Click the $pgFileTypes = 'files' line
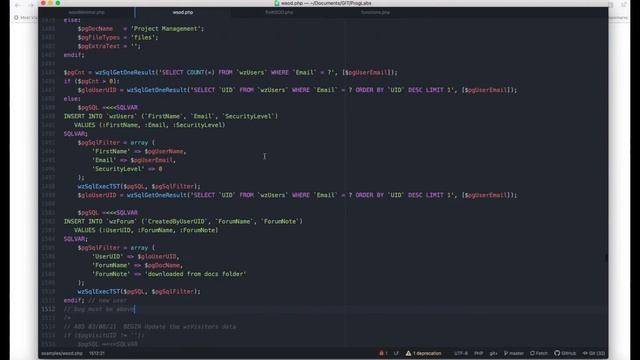This screenshot has height=360, width=640. click(x=118, y=38)
